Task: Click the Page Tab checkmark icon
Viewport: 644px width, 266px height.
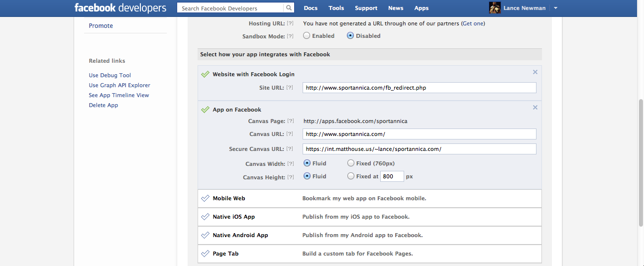Action: (205, 254)
